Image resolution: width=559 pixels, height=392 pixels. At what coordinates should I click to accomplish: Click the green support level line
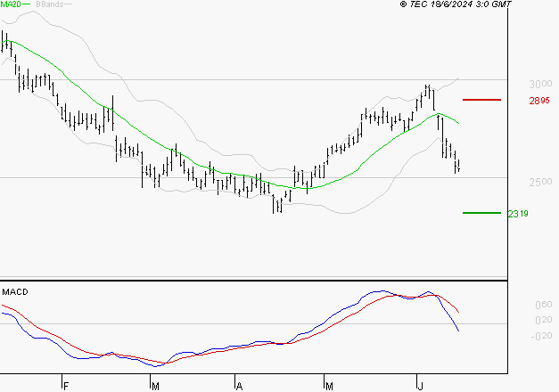(481, 213)
